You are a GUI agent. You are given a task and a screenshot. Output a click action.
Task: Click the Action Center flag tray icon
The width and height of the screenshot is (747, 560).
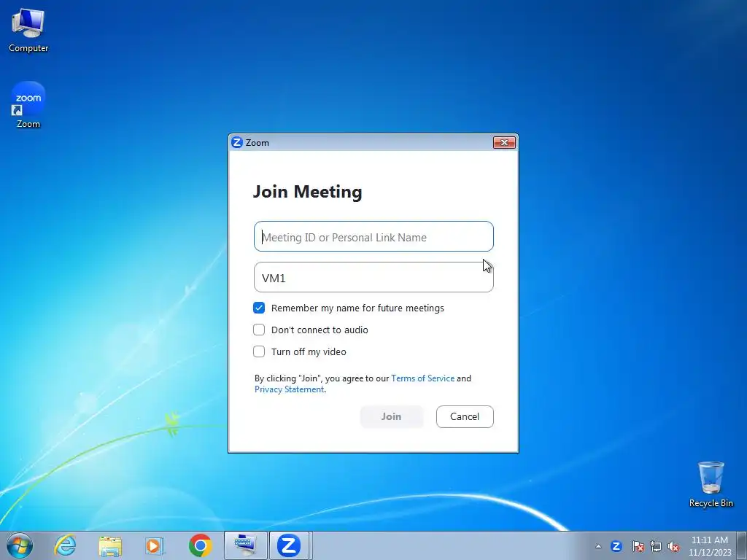tap(638, 546)
